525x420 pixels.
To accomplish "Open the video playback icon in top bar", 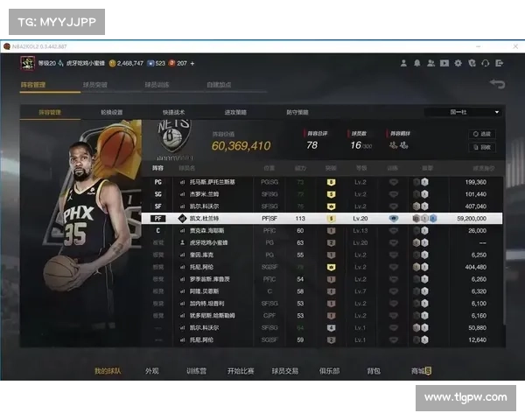I will pos(444,63).
